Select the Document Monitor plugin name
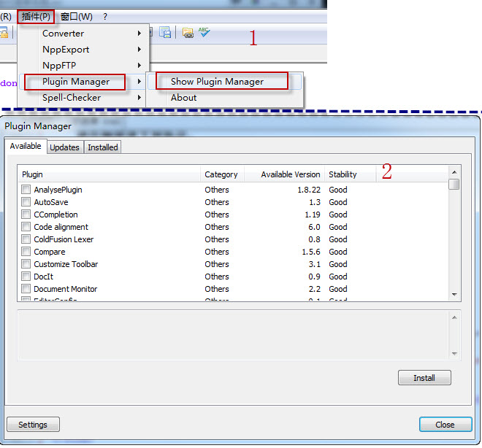The image size is (482, 448). pos(66,289)
